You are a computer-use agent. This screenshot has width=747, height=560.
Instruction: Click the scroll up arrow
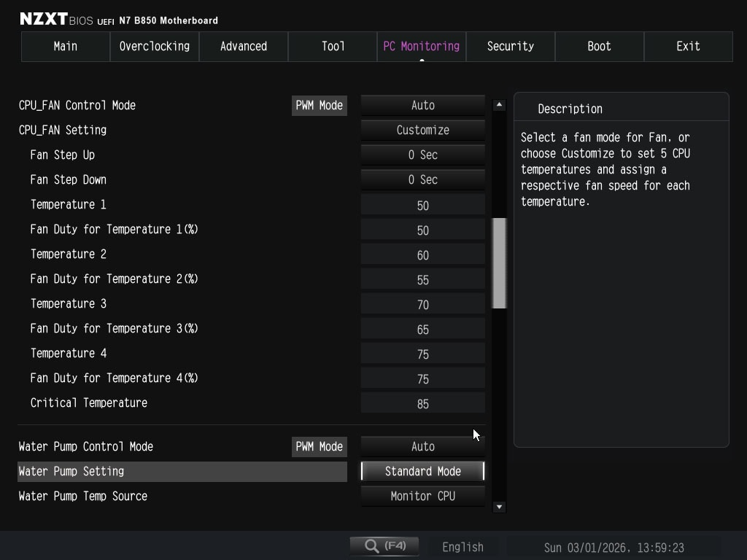499,105
